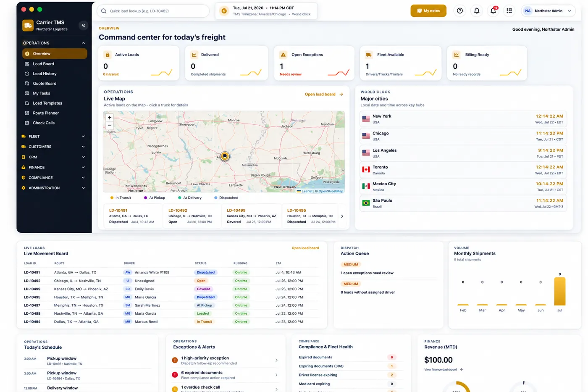Click the At Pickup legend dot

[x=146, y=198]
